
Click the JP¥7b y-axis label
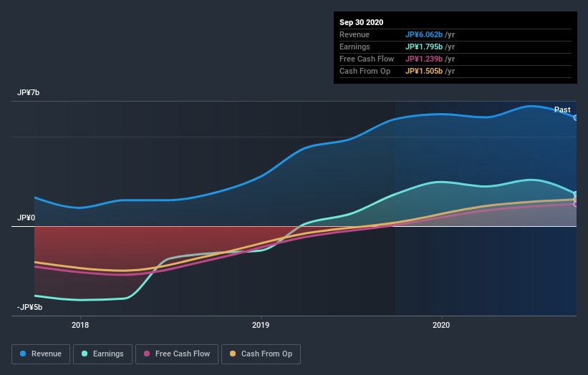(x=28, y=92)
